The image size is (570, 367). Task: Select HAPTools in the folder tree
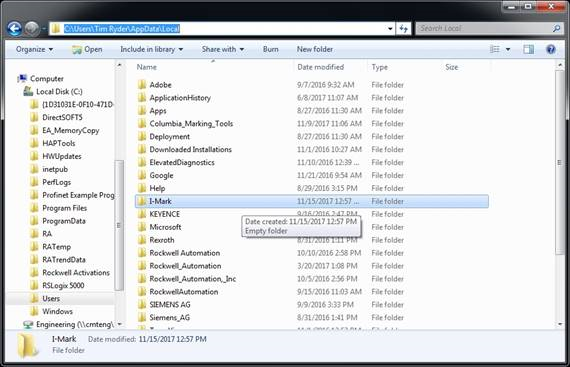coord(59,143)
